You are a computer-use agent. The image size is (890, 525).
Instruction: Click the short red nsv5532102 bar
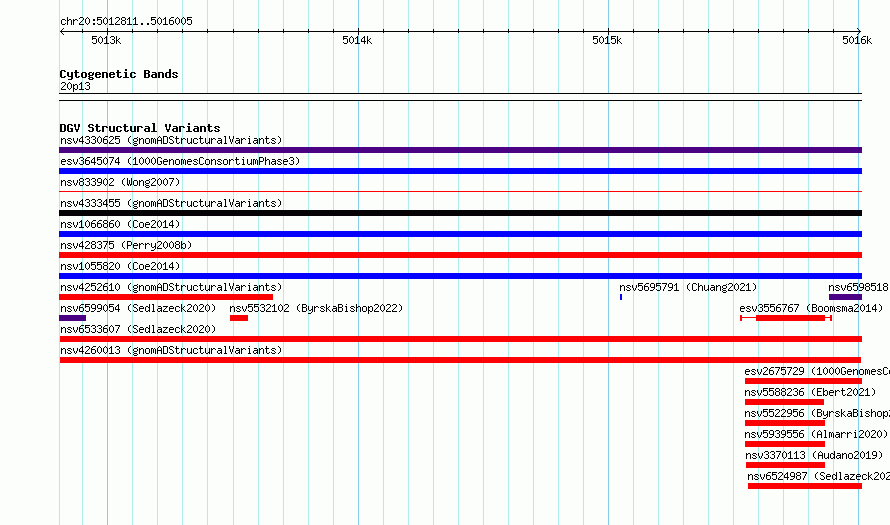(x=239, y=318)
